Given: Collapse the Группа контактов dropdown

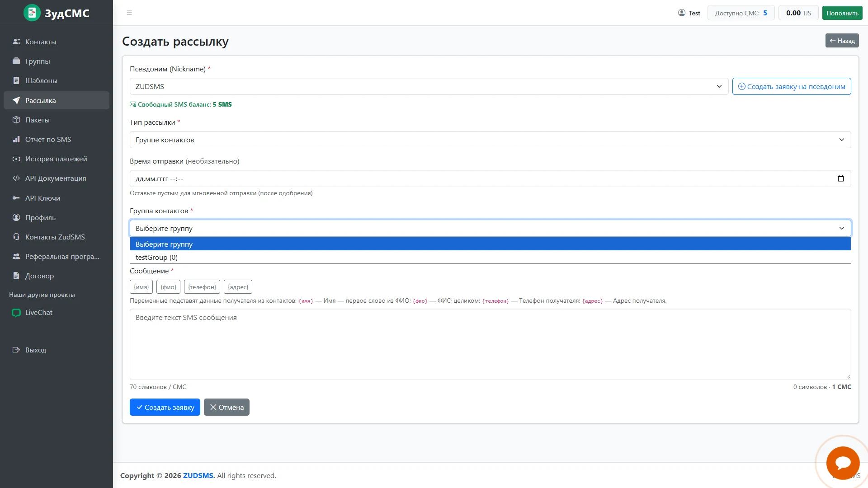Looking at the screenshot, I should 490,228.
